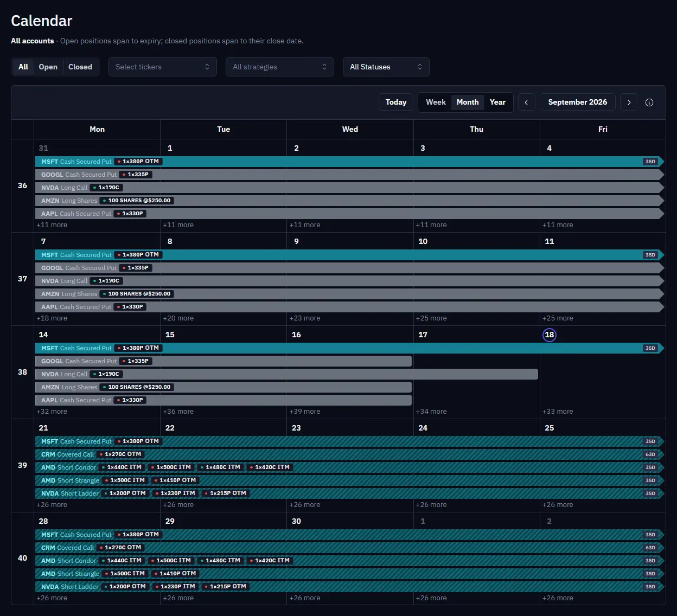677x616 pixels.
Task: Click the Wed column header
Action: click(x=350, y=129)
